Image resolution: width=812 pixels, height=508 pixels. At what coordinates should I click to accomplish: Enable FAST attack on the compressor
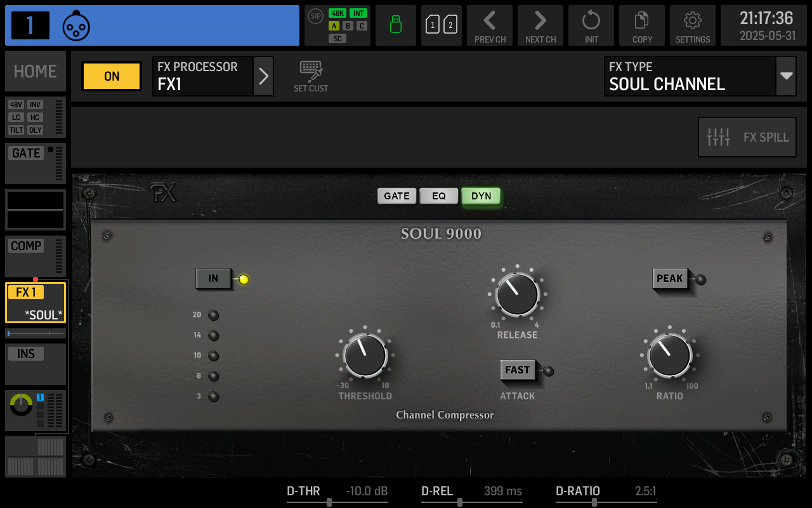tap(517, 370)
